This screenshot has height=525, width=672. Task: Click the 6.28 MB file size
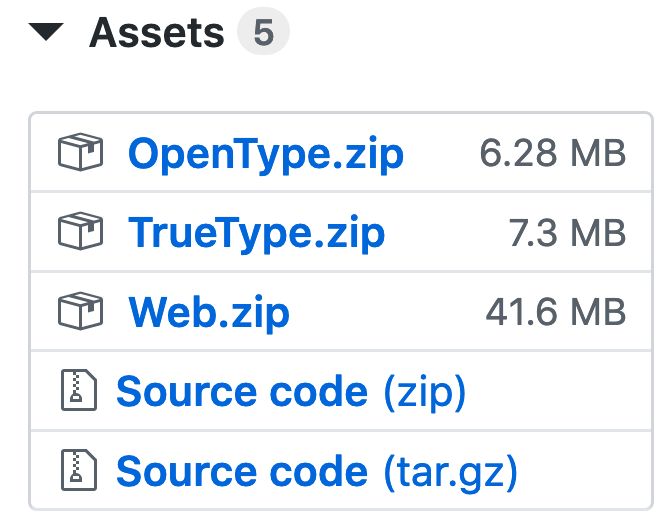point(553,153)
